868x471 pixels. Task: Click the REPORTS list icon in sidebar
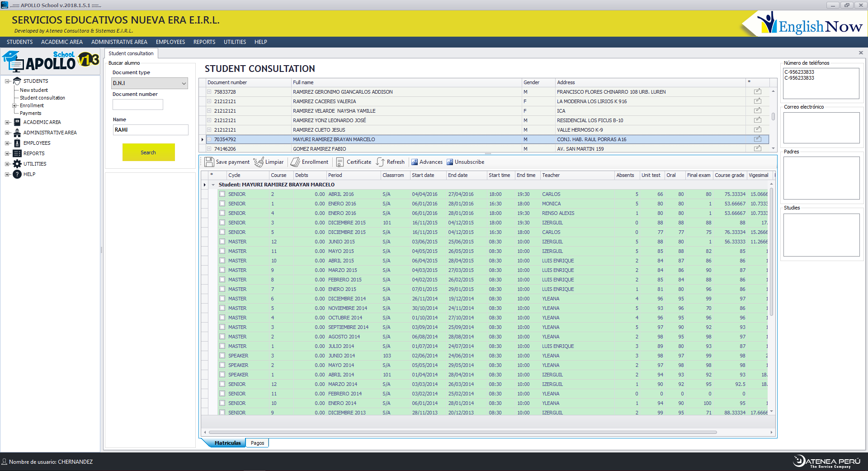click(x=17, y=153)
